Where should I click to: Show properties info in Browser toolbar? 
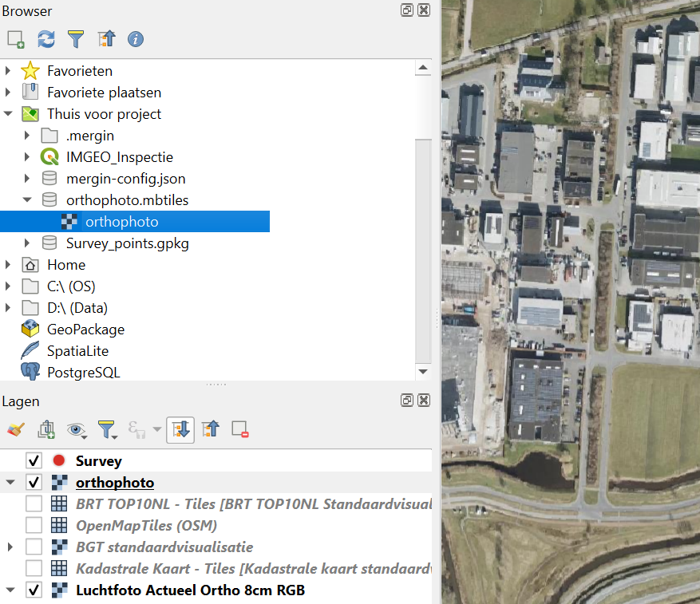tap(136, 38)
